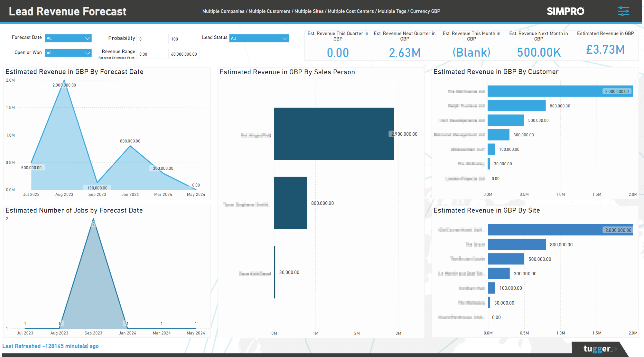Viewport: 644px width, 357px height.
Task: Select the 2,900,000.00 bar in Sales Person chart
Action: 334,134
